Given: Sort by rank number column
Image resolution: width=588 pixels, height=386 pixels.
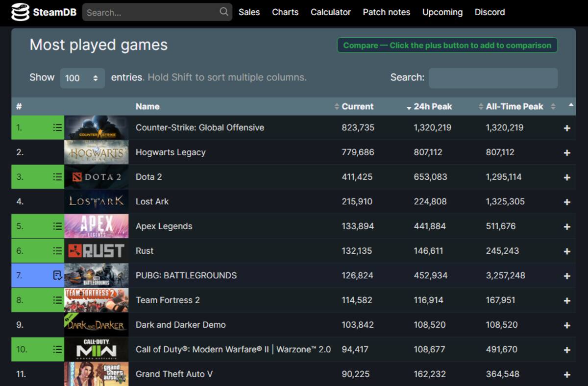Looking at the screenshot, I should 19,106.
